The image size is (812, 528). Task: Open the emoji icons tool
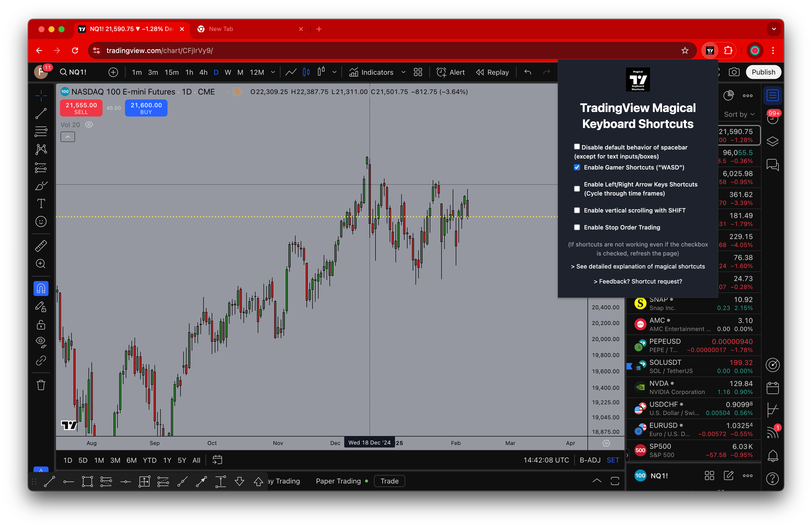[41, 222]
